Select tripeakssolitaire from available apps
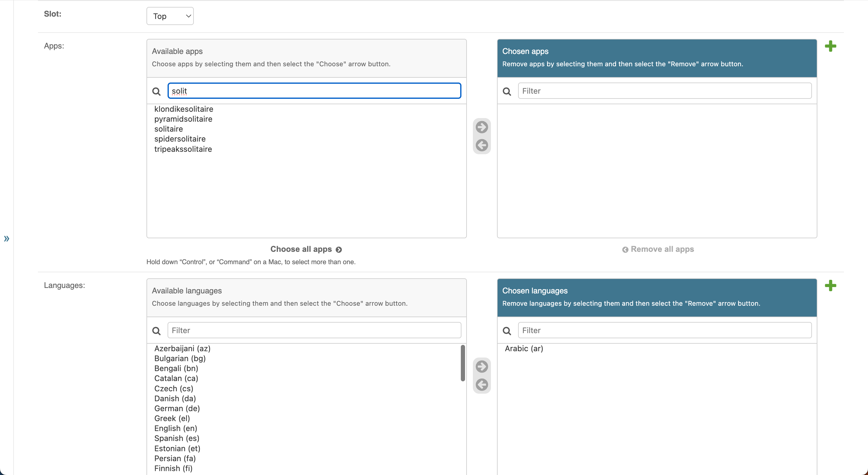868x475 pixels. pos(183,149)
